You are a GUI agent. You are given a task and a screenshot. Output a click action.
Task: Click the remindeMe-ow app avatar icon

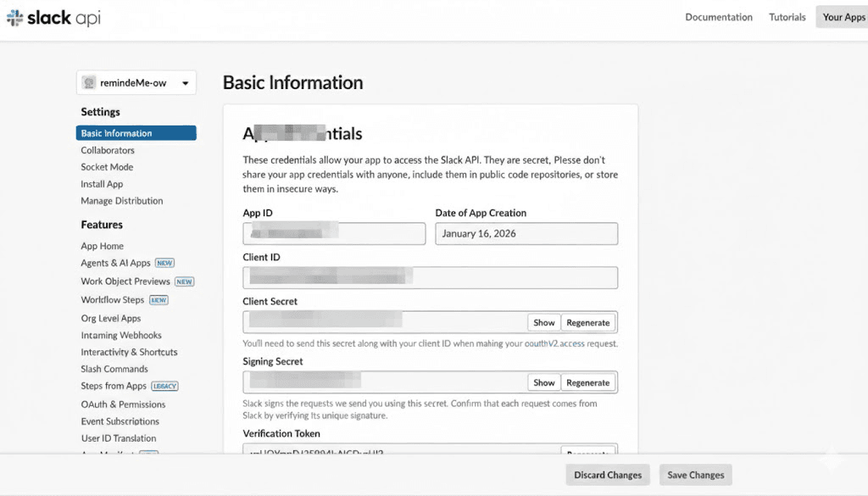[92, 82]
